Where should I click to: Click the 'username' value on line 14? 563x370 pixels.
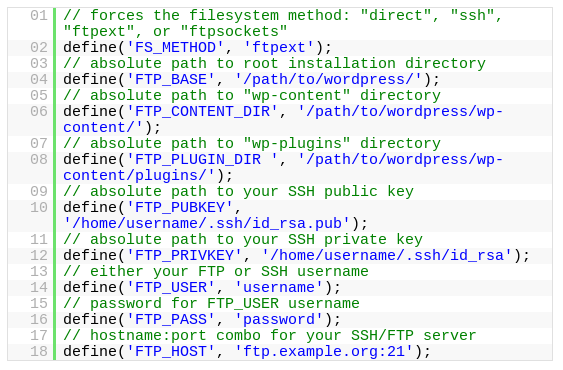(279, 287)
